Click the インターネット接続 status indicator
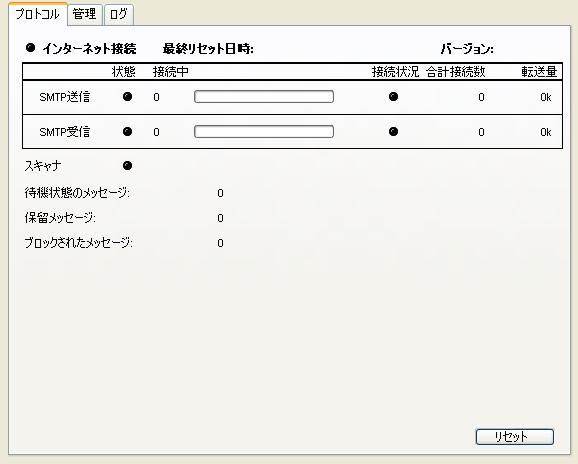Viewport: 578px width, 464px height. pos(31,48)
